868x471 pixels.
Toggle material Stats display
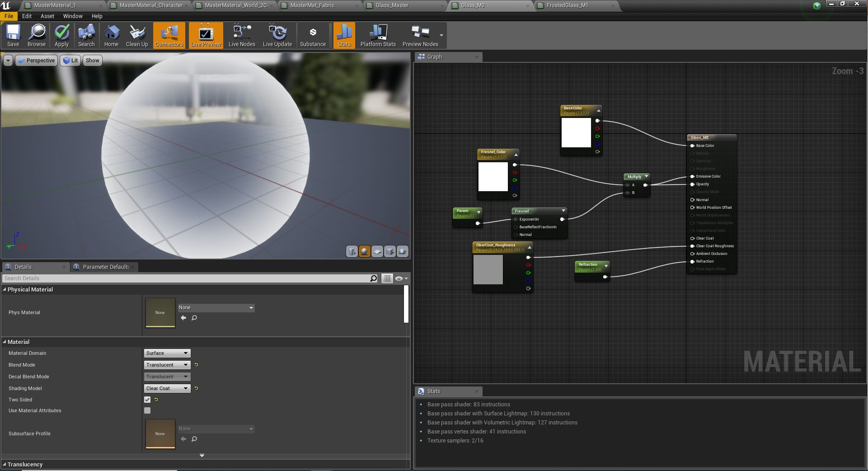[x=344, y=35]
